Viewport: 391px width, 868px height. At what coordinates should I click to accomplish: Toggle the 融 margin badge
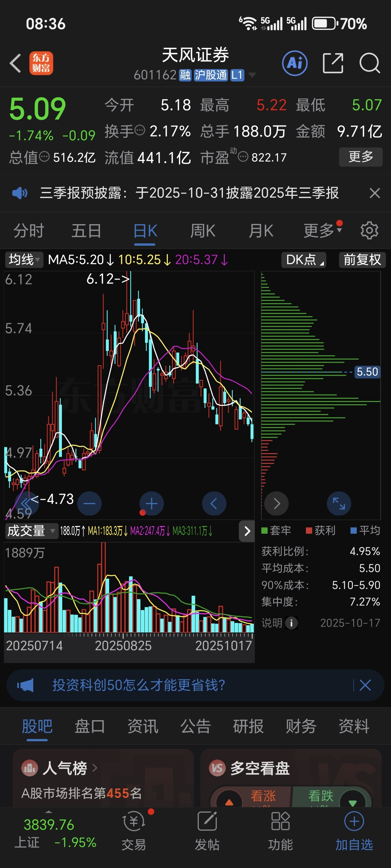[x=185, y=75]
